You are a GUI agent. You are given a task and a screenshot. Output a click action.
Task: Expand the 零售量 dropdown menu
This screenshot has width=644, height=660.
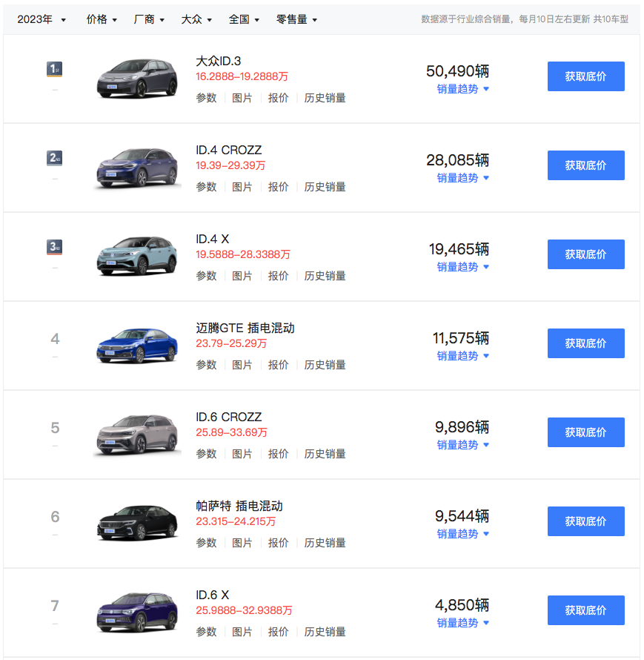(296, 19)
